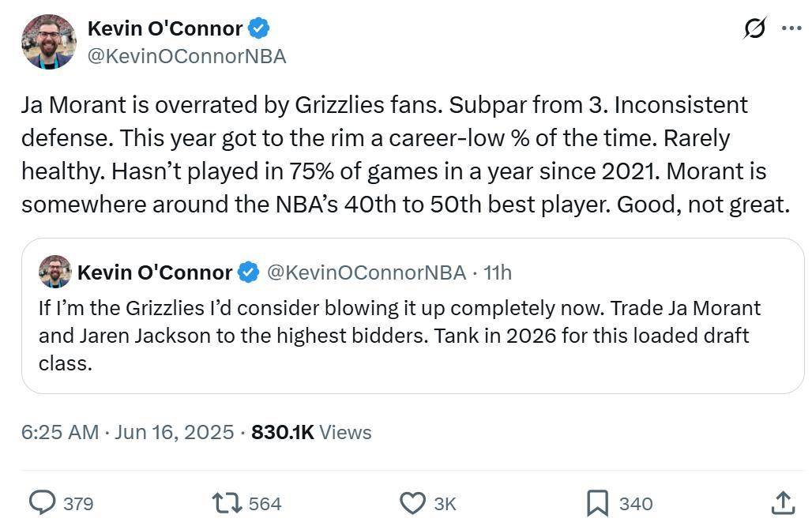Click the author name in the quoted tweet

pos(155,272)
